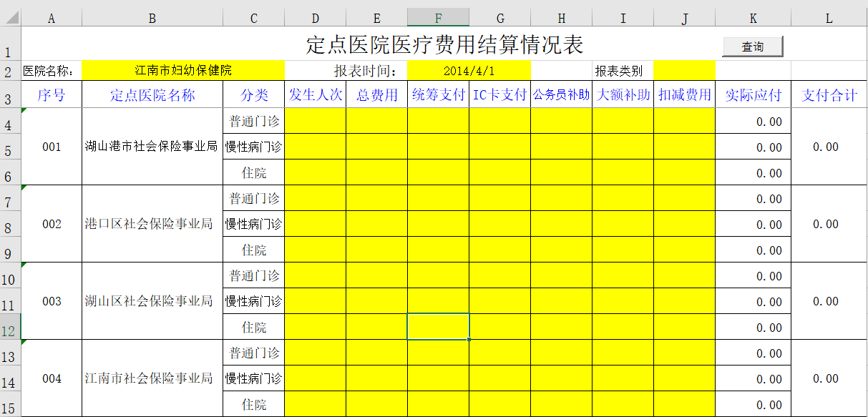Click the 支付合计 header cell
Screen dimensions: 868x417
coord(829,94)
